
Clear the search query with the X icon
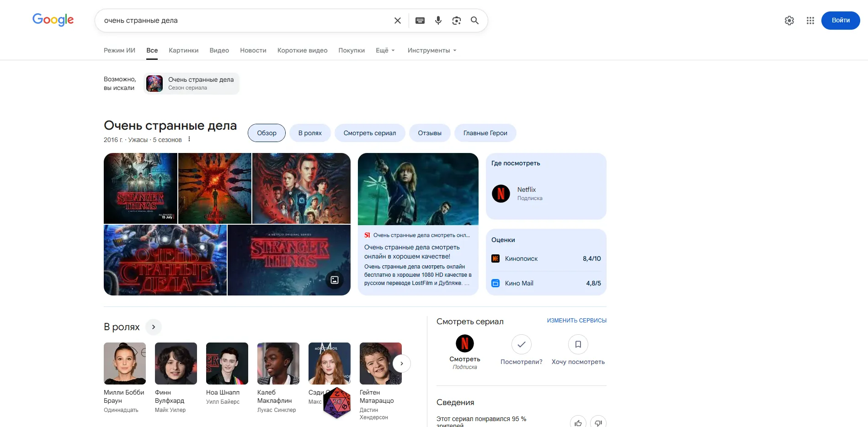397,20
